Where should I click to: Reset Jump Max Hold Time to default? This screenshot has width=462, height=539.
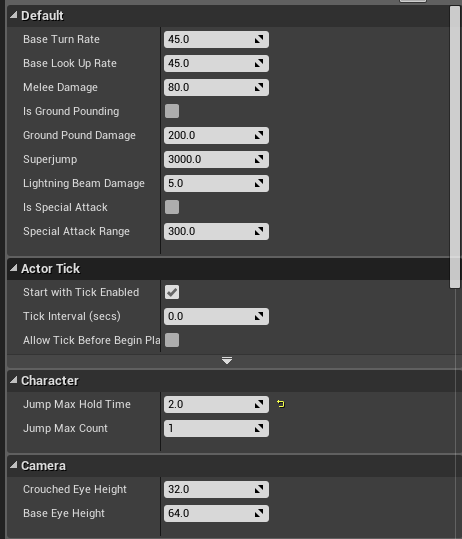pyautogui.click(x=280, y=404)
